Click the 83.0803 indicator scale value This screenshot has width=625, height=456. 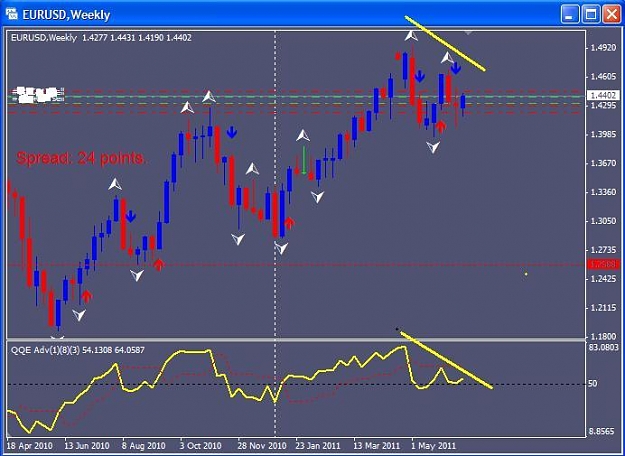pyautogui.click(x=603, y=347)
